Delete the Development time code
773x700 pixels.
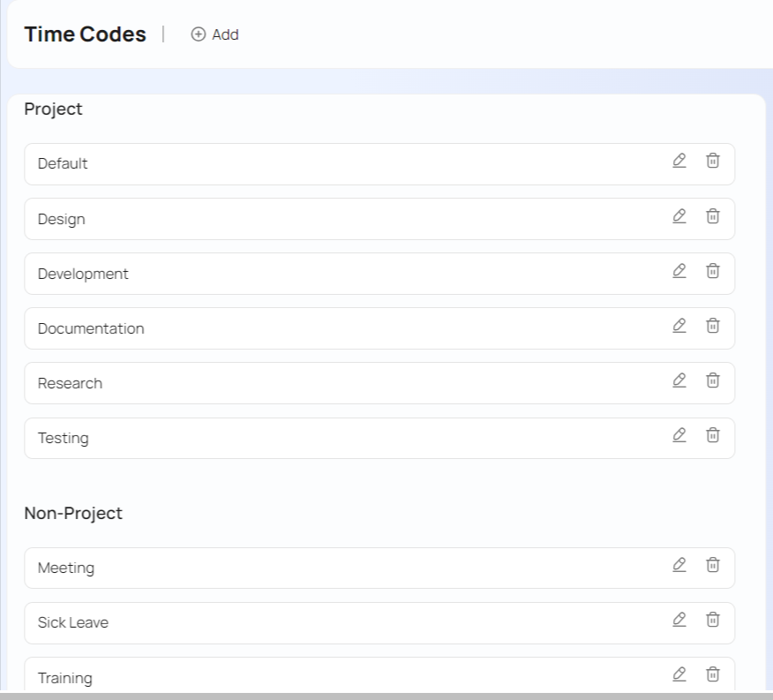click(712, 271)
